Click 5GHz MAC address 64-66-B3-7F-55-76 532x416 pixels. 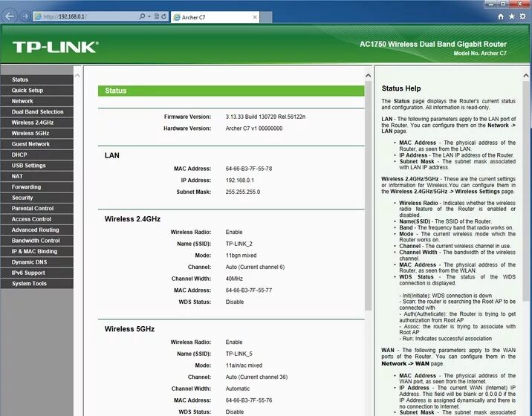click(x=249, y=400)
